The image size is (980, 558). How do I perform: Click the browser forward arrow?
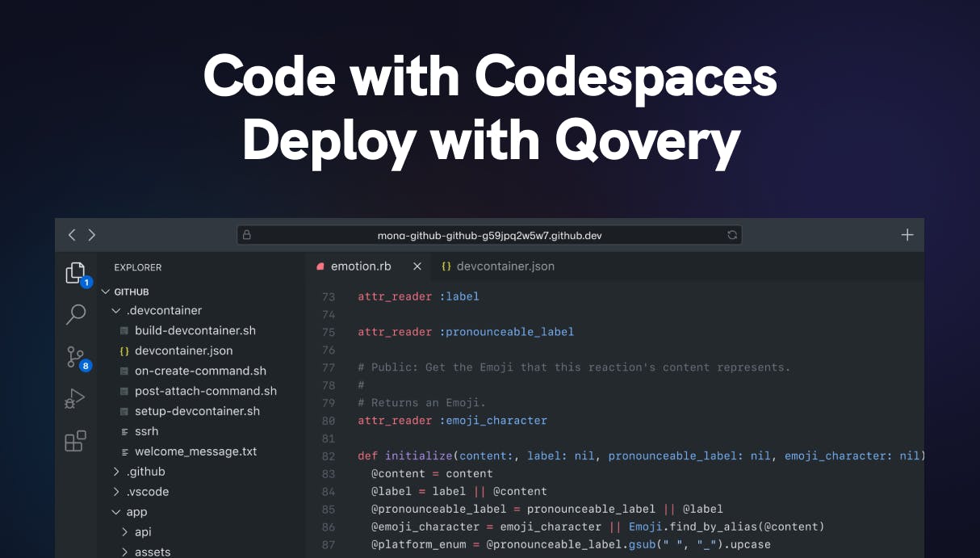[92, 234]
